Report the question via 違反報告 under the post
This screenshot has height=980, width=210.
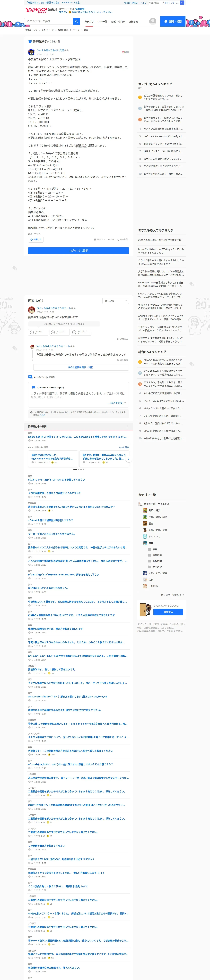coord(122,240)
